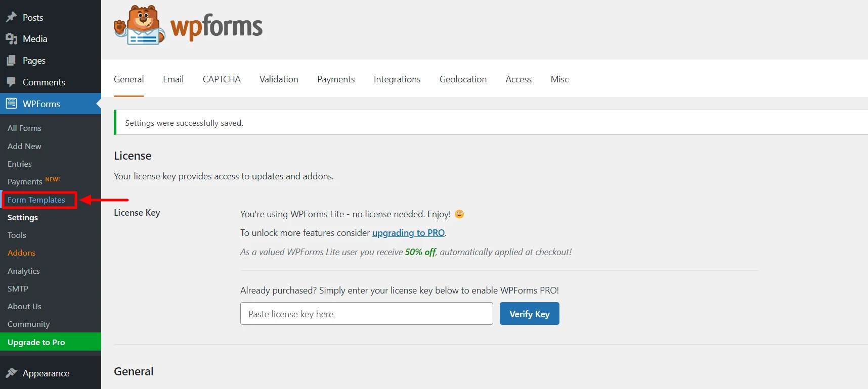Viewport: 868px width, 389px height.
Task: Open the SMTP submenu item
Action: [x=18, y=288]
